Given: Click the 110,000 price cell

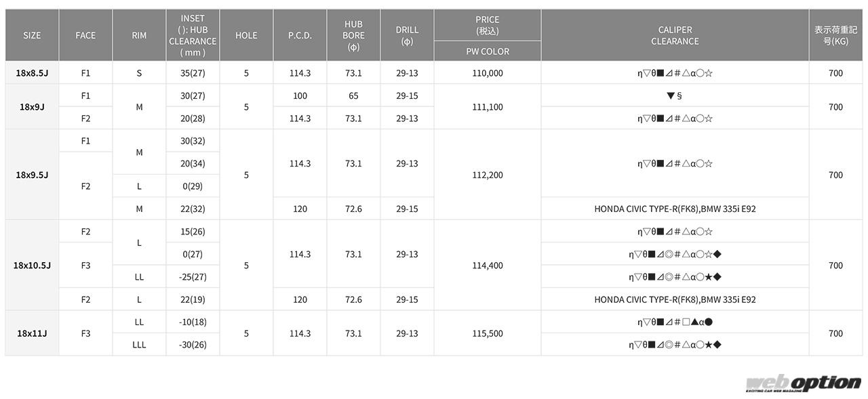Looking at the screenshot, I should point(487,73).
